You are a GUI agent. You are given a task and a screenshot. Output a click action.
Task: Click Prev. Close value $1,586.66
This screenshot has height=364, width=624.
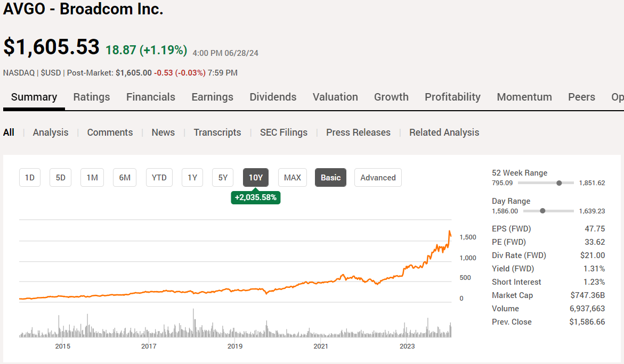[x=587, y=322]
